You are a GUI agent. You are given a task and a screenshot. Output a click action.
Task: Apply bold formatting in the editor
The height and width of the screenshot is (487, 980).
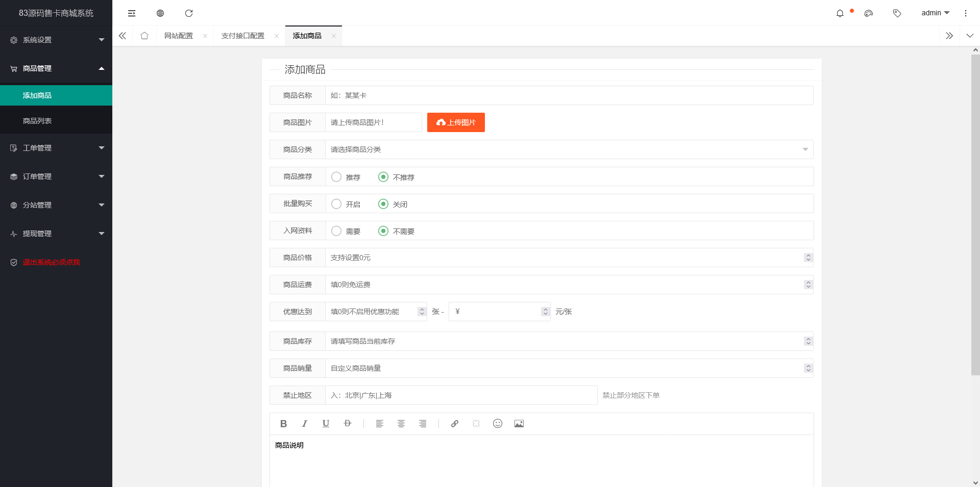click(x=284, y=423)
